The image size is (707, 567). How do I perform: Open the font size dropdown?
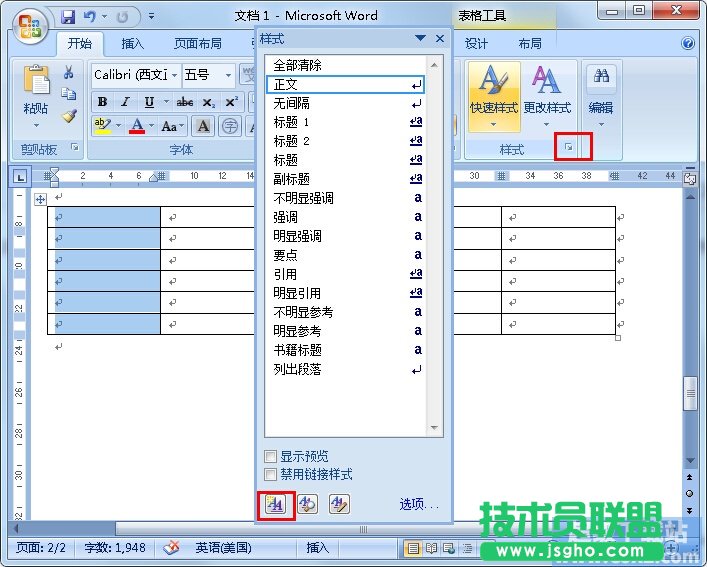click(229, 75)
